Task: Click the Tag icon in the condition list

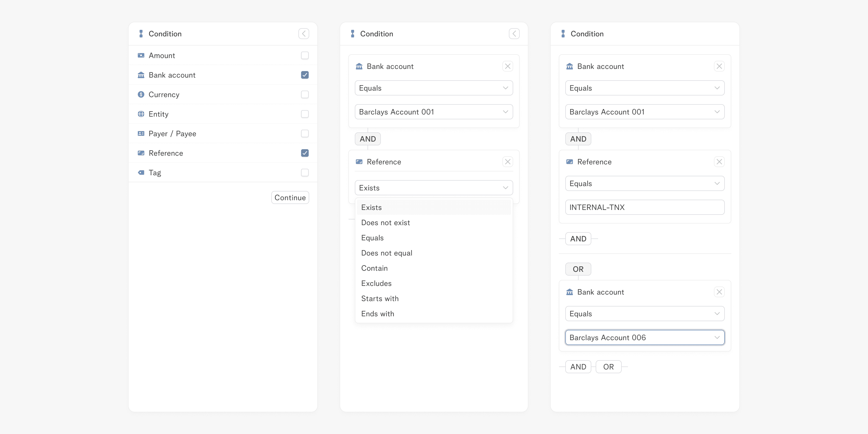Action: (141, 173)
